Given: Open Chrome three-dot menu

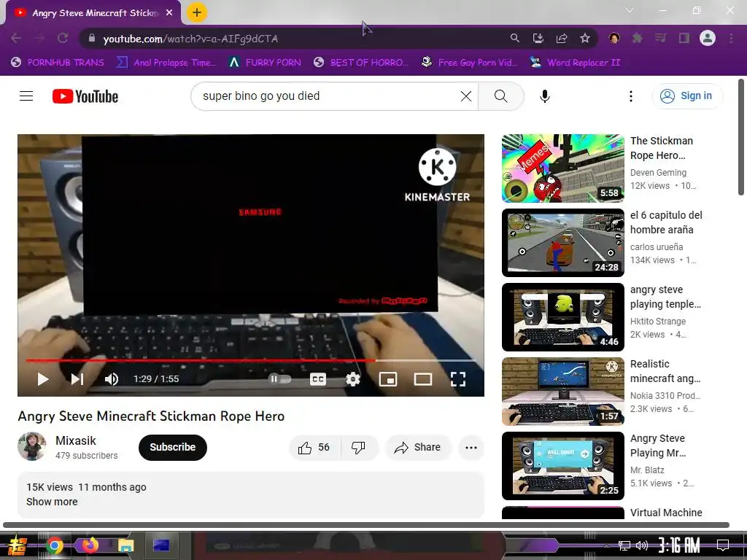Looking at the screenshot, I should [731, 38].
